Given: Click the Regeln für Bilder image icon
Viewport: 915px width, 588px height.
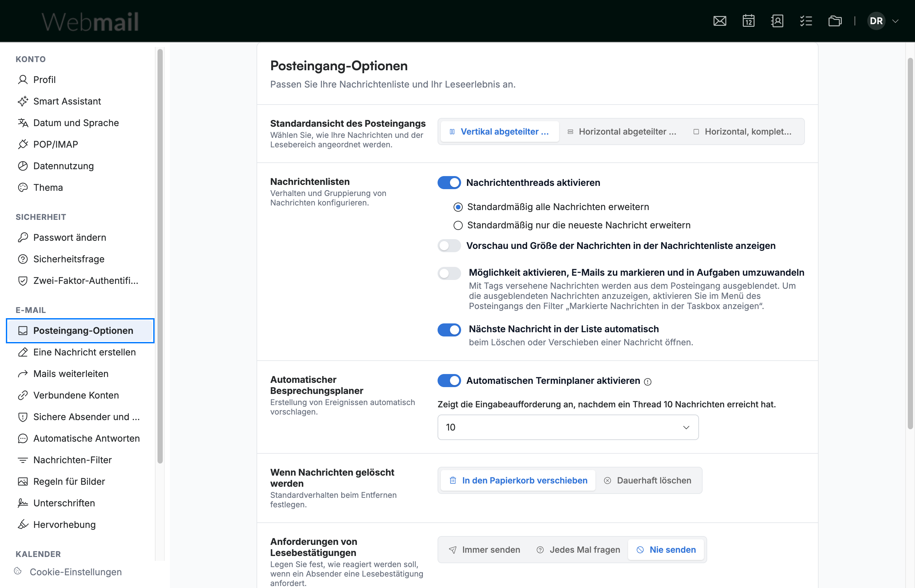Looking at the screenshot, I should click(x=23, y=482).
